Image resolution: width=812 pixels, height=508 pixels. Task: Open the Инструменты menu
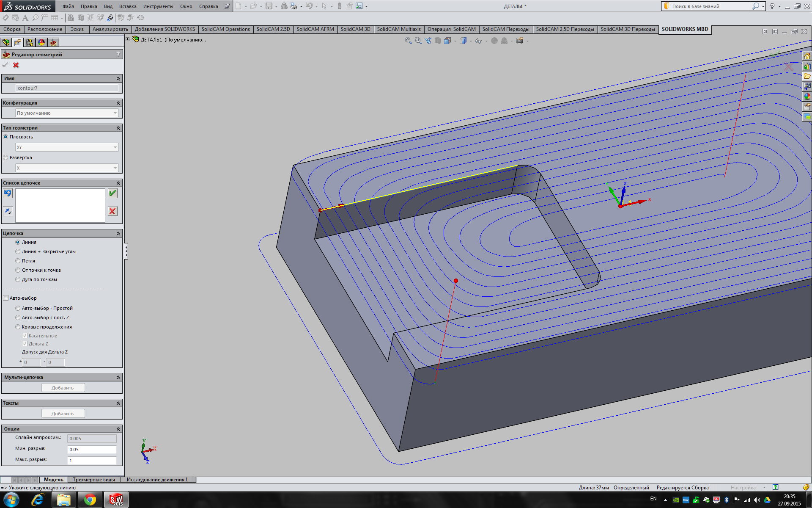click(x=158, y=6)
